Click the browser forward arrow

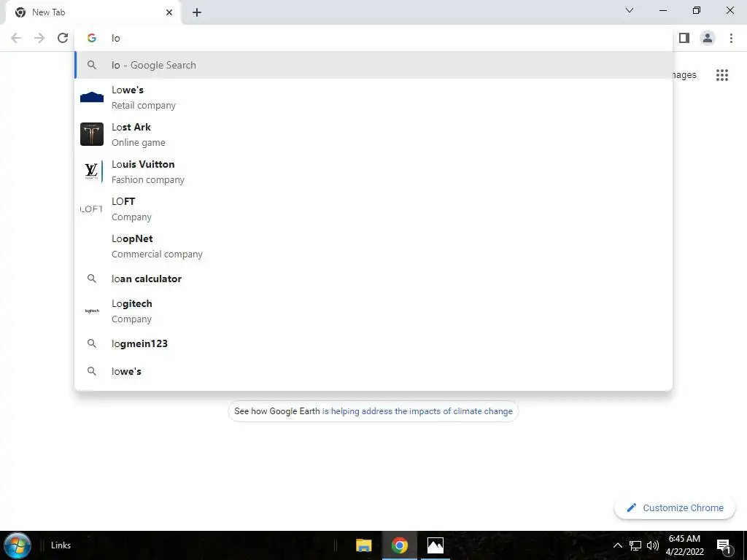pos(39,38)
